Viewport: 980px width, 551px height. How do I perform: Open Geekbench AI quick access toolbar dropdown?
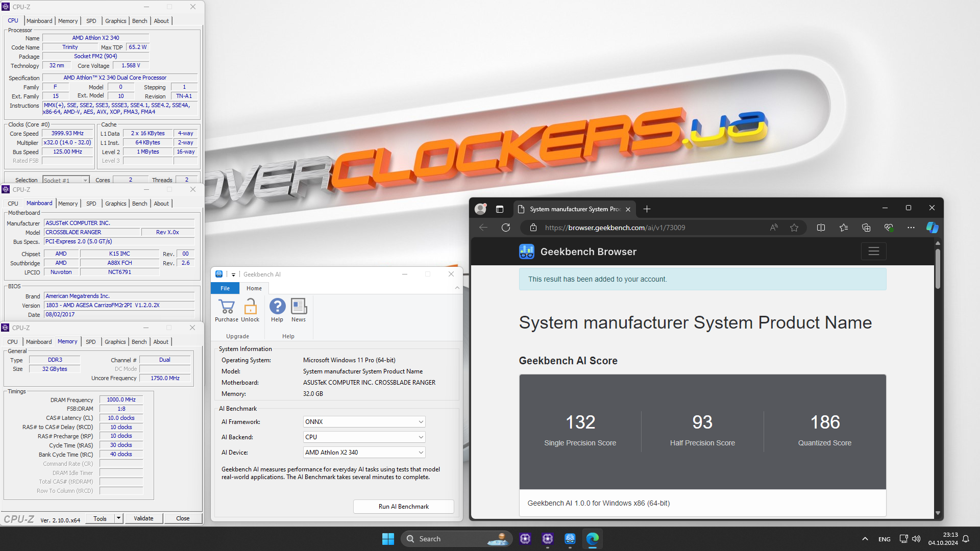coord(233,274)
